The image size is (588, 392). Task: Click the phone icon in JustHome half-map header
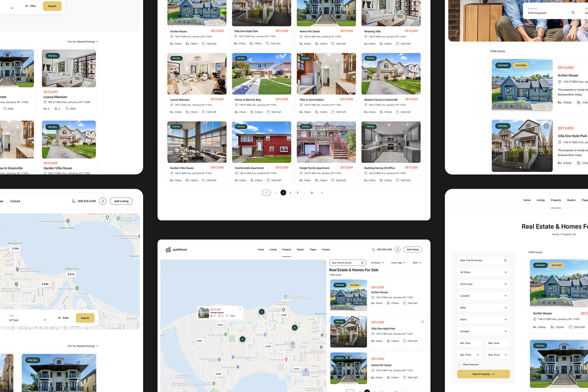click(x=374, y=249)
